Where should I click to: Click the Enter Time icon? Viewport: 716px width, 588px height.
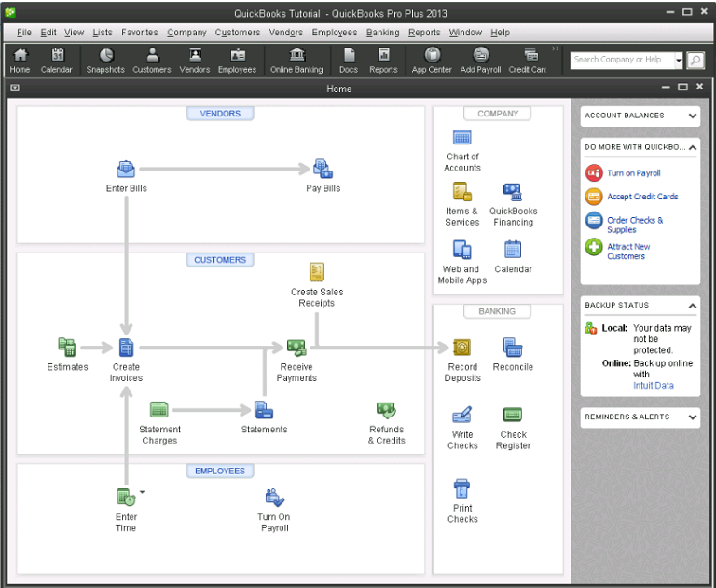[x=126, y=497]
